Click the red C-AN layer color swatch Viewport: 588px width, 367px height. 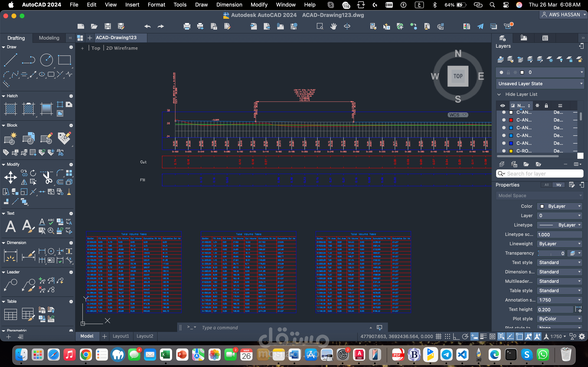pos(511,120)
